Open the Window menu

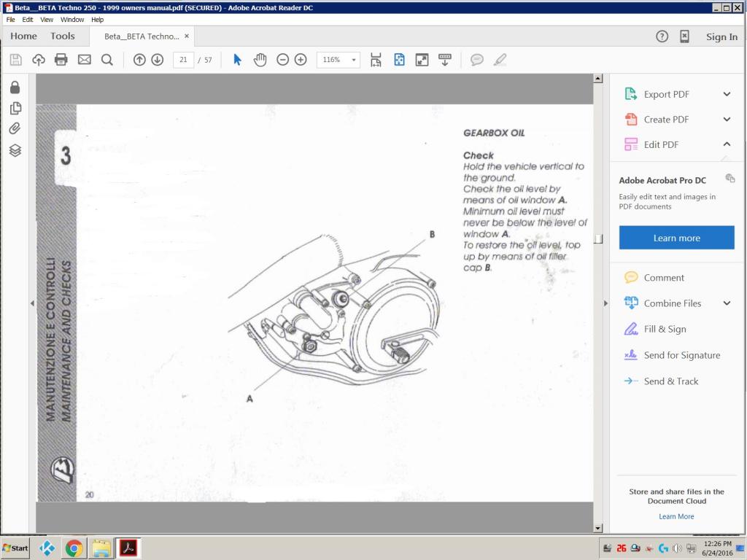click(72, 20)
